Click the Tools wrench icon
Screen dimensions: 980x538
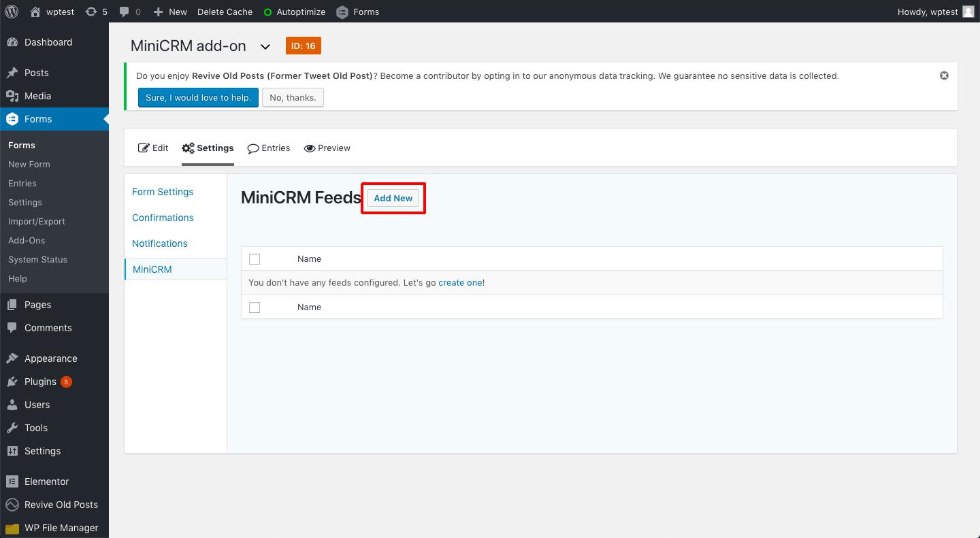tap(12, 428)
